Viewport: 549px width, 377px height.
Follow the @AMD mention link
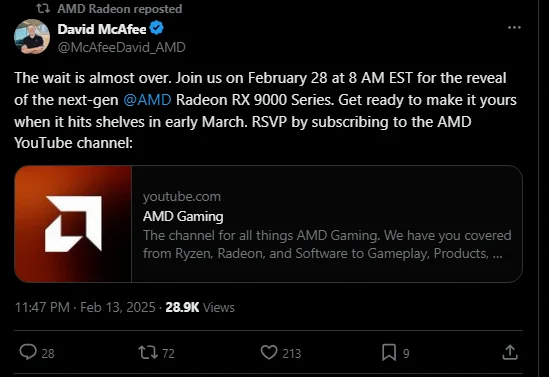click(x=147, y=100)
